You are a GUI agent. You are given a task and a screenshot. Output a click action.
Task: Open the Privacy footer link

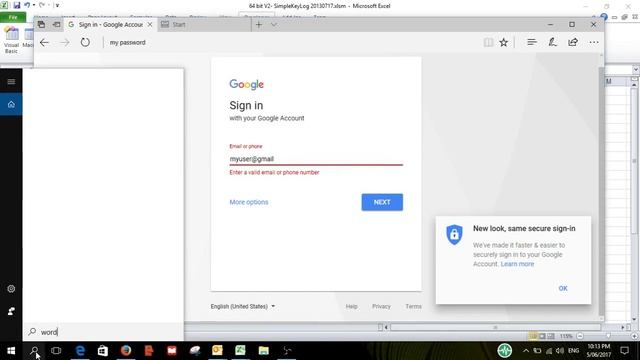pos(381,306)
